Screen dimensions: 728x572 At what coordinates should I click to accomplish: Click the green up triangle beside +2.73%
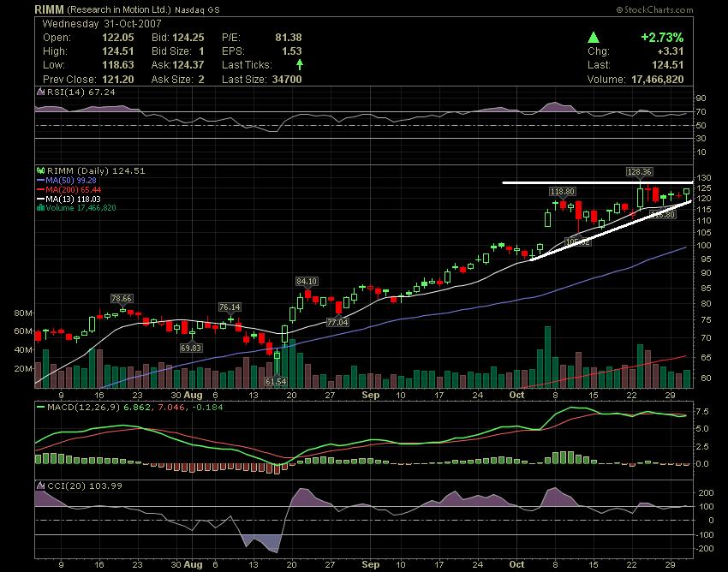[593, 38]
